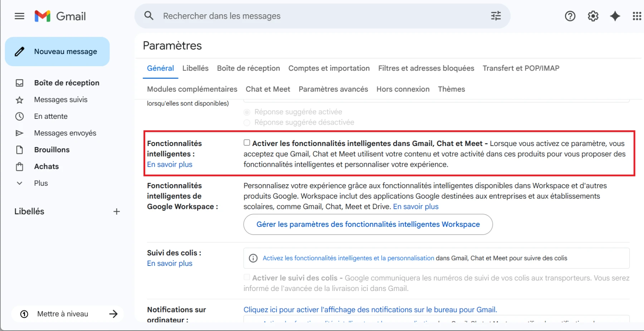Open Brouillons via its draft icon
Screen dimensions: 644x331
(x=20, y=150)
